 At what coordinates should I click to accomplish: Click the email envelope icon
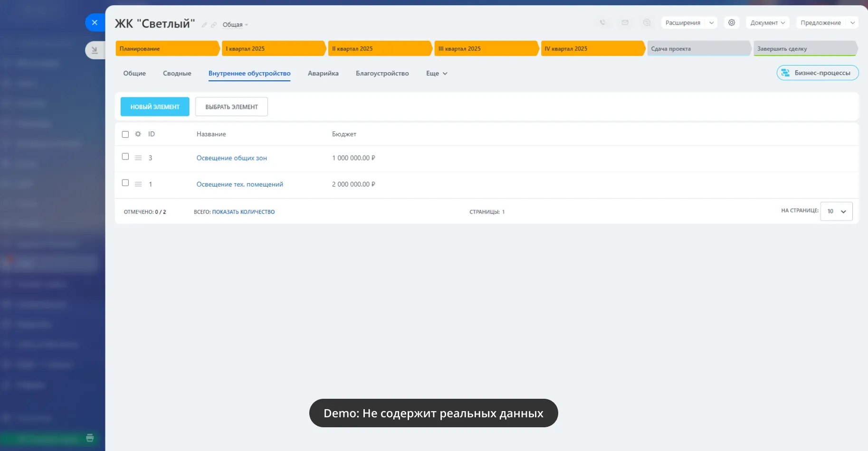point(625,22)
